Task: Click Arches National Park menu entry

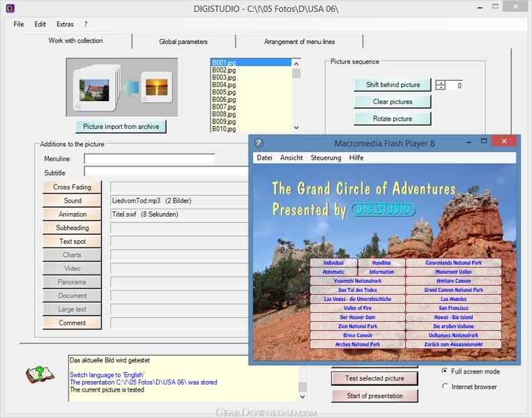Action: 358,344
